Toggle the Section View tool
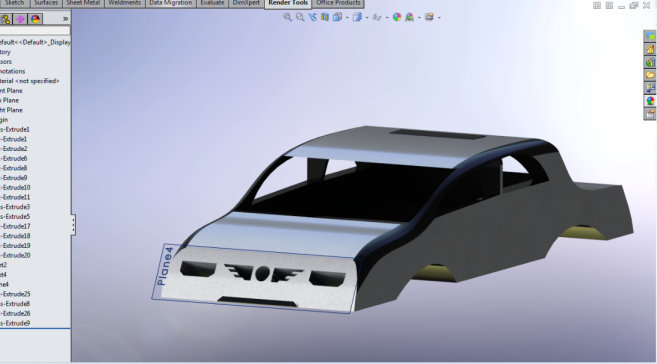The height and width of the screenshot is (364, 657). [x=325, y=17]
